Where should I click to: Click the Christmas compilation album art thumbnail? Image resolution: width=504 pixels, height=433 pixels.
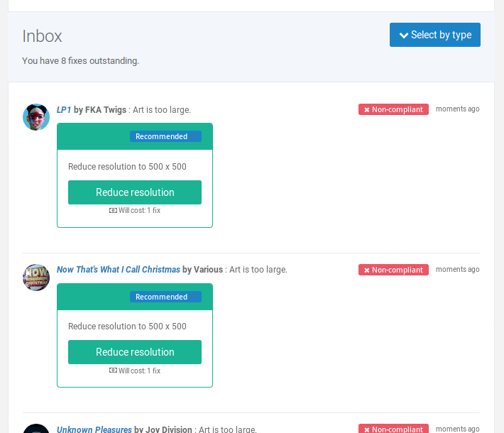pyautogui.click(x=36, y=278)
